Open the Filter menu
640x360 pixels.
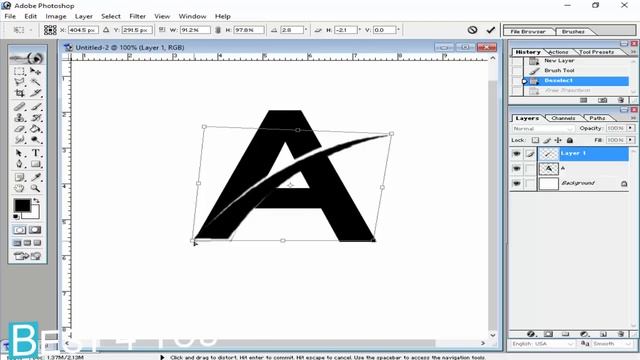coord(138,16)
